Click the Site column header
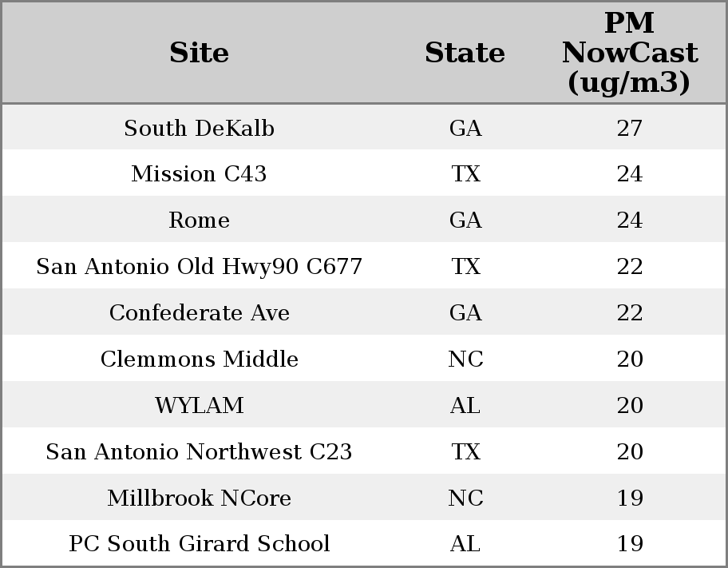 coord(199,53)
